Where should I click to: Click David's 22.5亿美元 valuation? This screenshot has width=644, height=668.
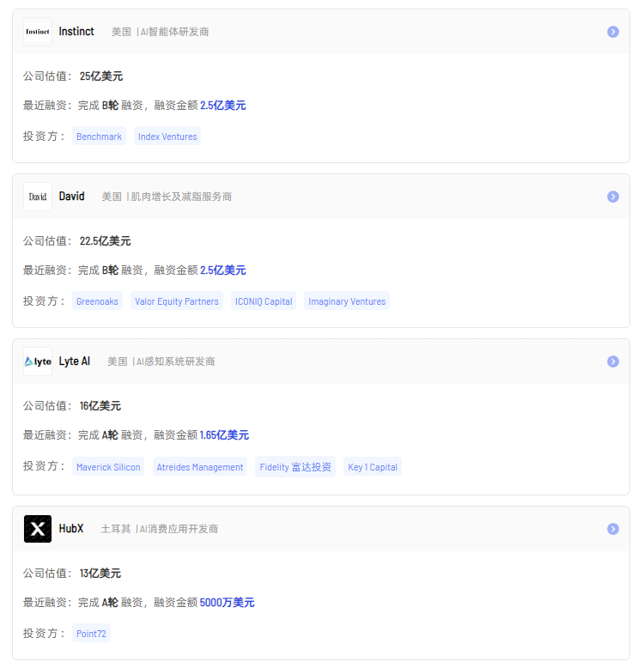106,241
